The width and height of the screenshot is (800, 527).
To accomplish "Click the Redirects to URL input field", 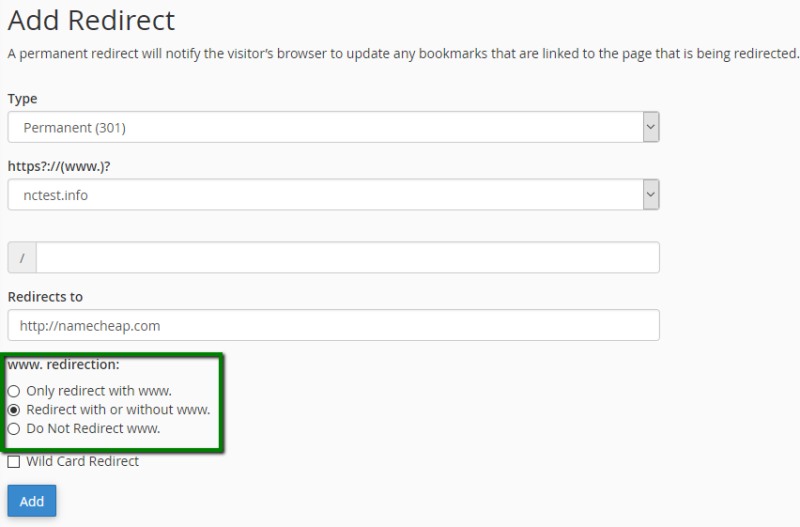I will tap(333, 325).
